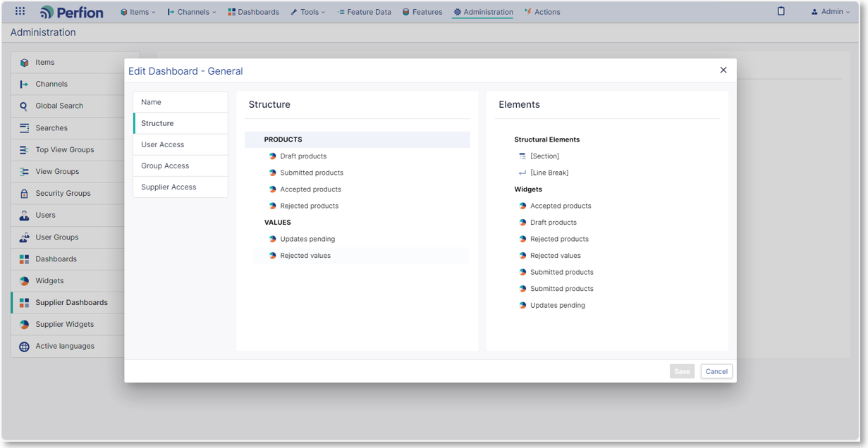
Task: Close the Edit Dashboard dialog
Action: [723, 70]
